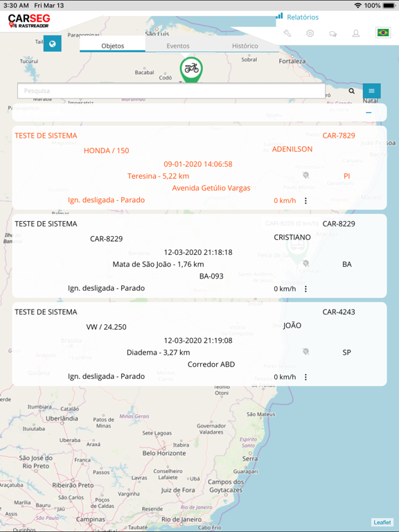
Task: Open the three-dot menu for CAR-8229
Action: tap(305, 289)
